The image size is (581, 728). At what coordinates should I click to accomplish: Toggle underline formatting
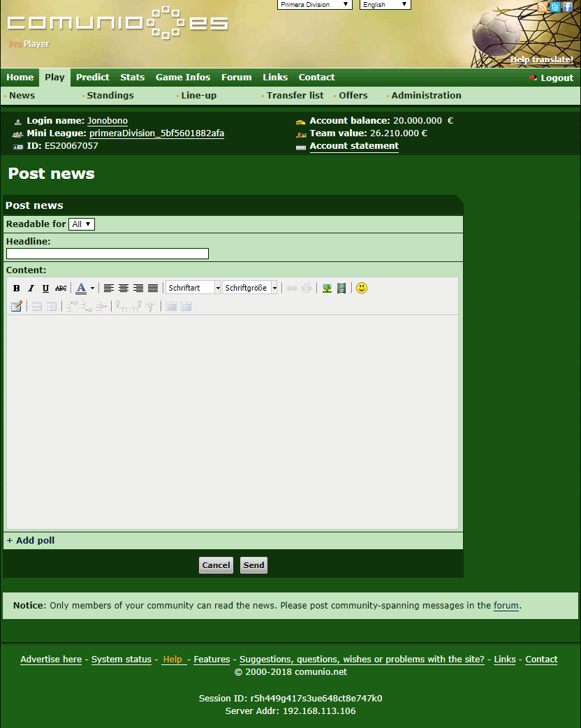pyautogui.click(x=45, y=289)
